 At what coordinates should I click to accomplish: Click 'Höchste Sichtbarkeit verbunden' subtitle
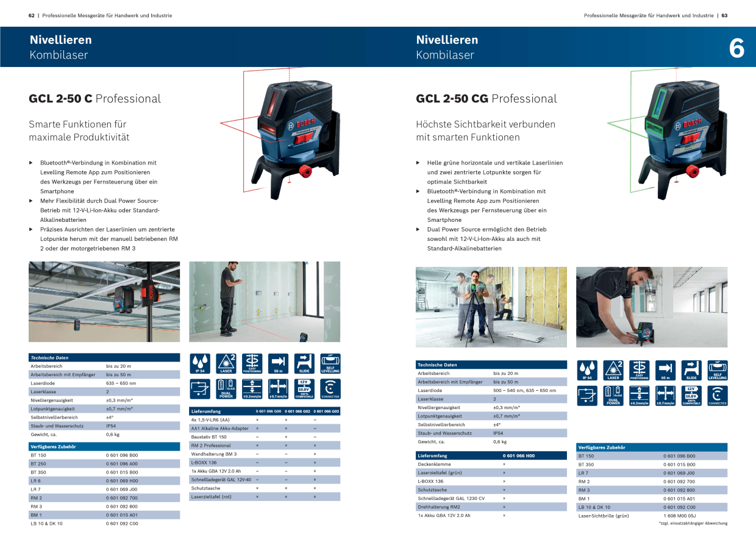pos(486,124)
